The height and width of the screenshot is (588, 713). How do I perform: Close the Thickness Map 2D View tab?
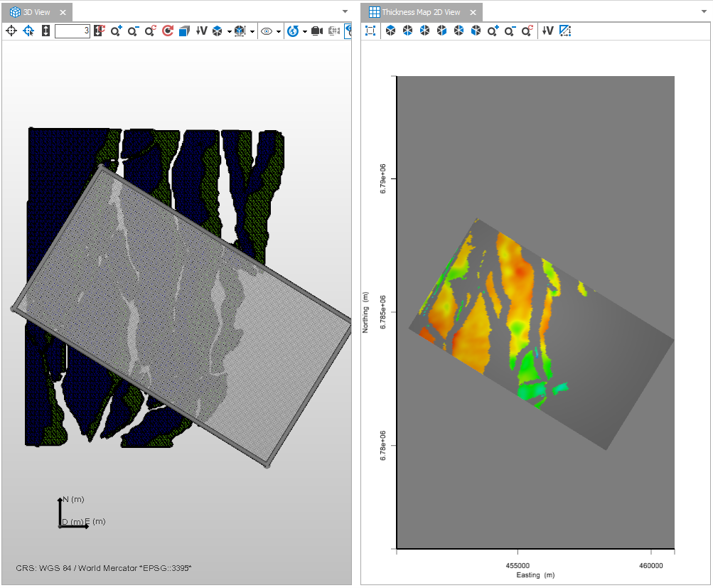point(472,12)
